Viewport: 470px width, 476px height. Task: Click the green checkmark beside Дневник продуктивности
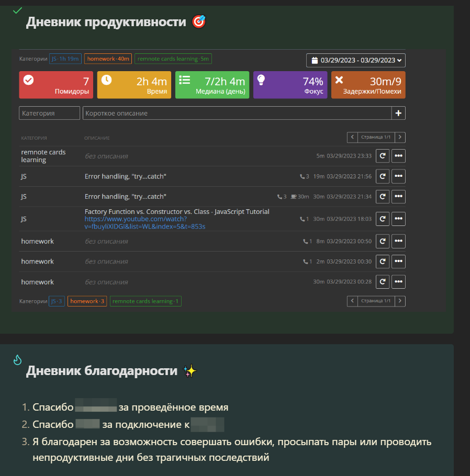pos(18,10)
